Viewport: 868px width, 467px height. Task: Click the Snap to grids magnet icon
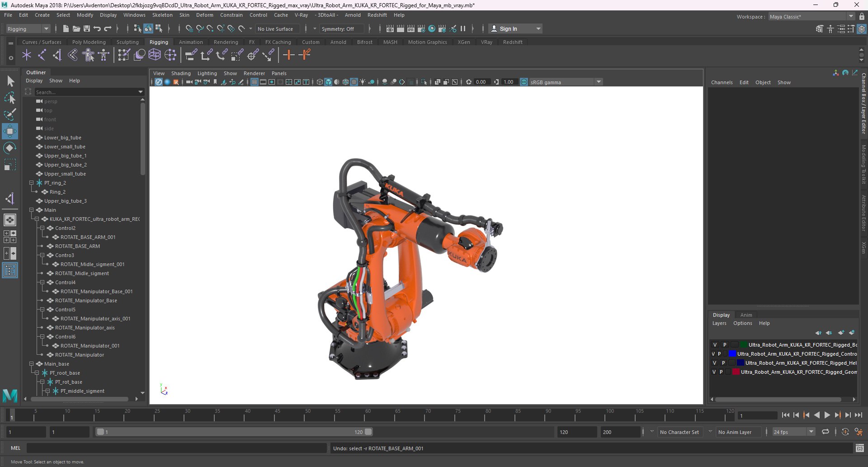pos(189,29)
